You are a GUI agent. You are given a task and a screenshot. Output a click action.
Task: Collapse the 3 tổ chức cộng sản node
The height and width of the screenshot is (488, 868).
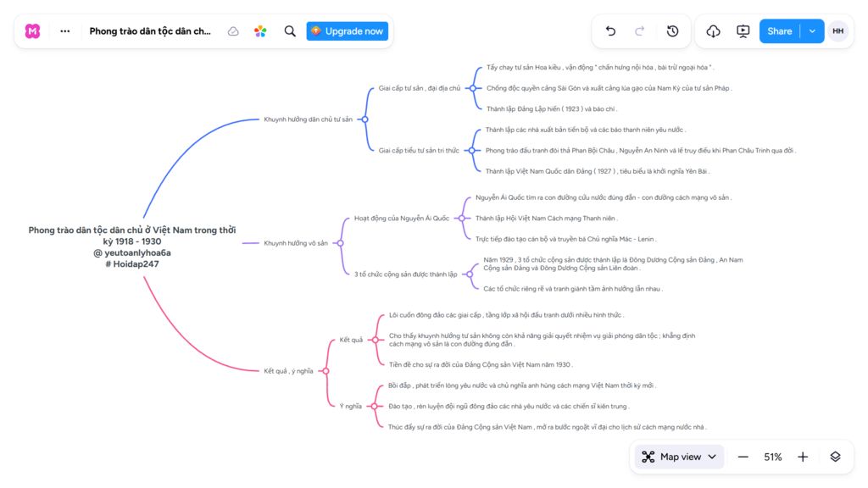click(470, 274)
